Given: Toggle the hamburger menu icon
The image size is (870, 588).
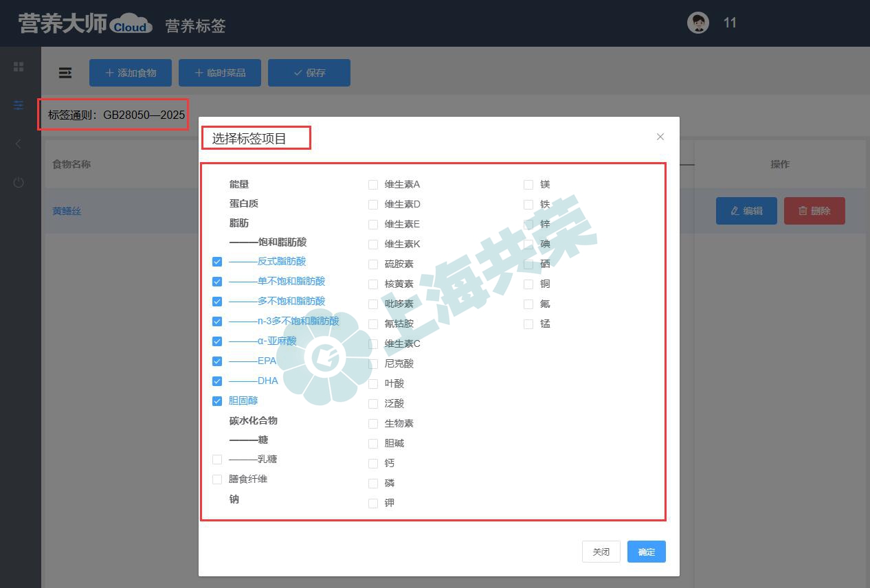Looking at the screenshot, I should 65,73.
